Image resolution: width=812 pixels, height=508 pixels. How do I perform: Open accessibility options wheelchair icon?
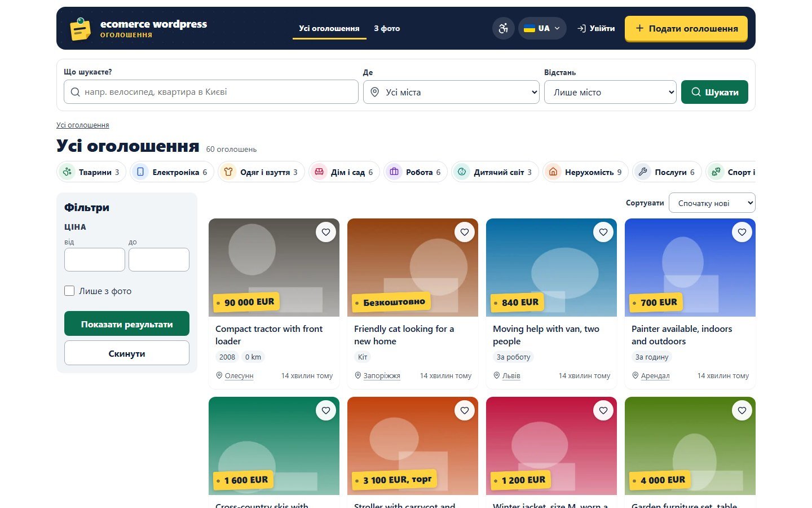tap(504, 28)
